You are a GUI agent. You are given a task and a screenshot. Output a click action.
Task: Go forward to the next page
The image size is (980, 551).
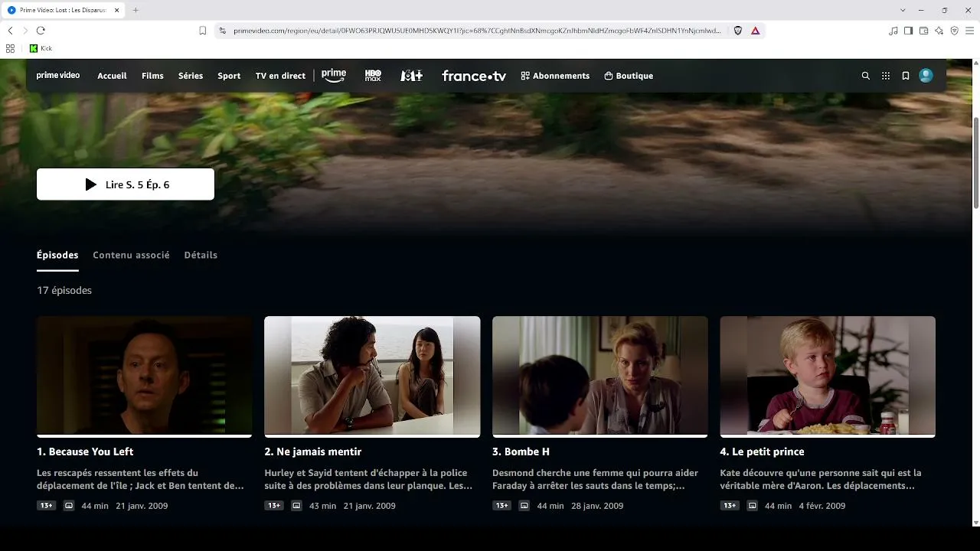point(25,31)
